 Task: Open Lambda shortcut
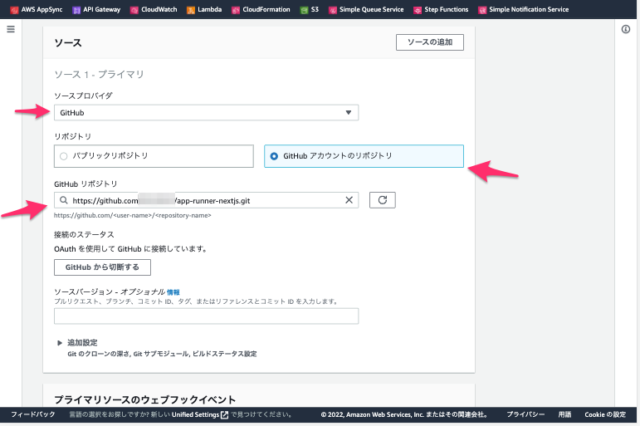pyautogui.click(x=204, y=9)
